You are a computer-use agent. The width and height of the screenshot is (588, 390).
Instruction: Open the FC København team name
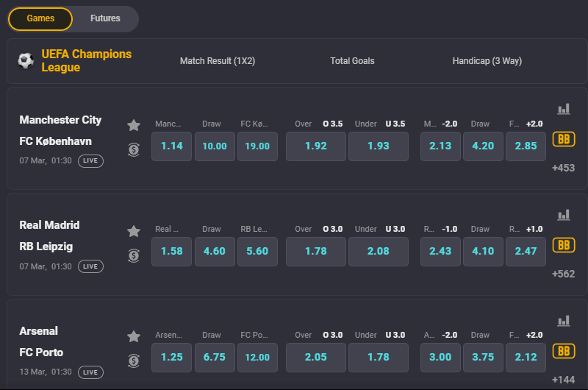56,141
